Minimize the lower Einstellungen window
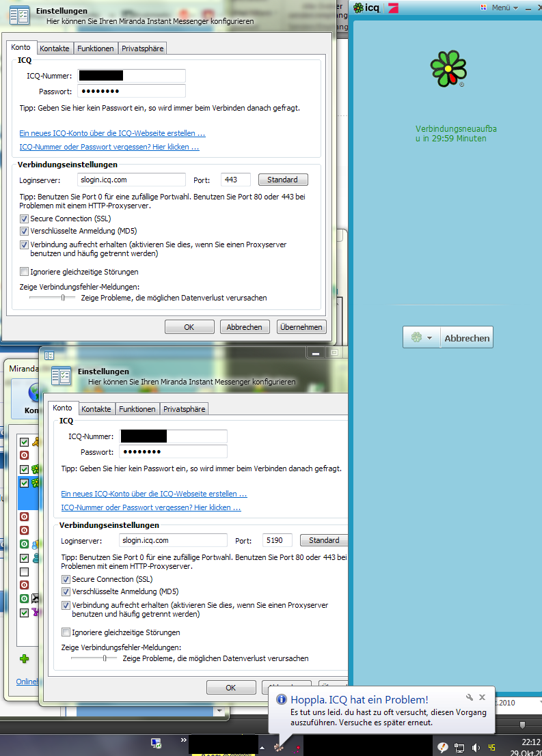This screenshot has height=756, width=542. click(x=316, y=353)
